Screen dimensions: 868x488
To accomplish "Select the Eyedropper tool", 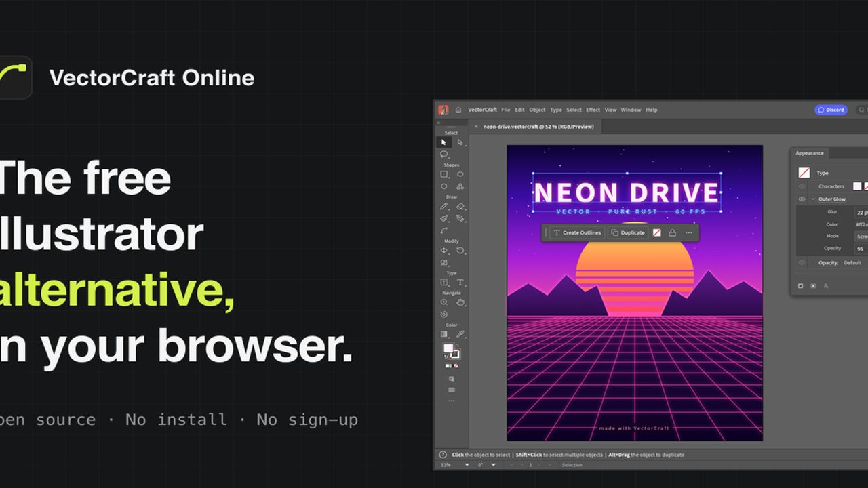I will pyautogui.click(x=460, y=334).
